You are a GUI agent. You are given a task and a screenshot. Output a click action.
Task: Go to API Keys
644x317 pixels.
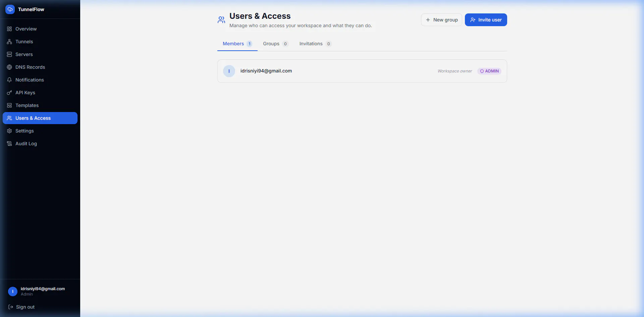click(40, 93)
